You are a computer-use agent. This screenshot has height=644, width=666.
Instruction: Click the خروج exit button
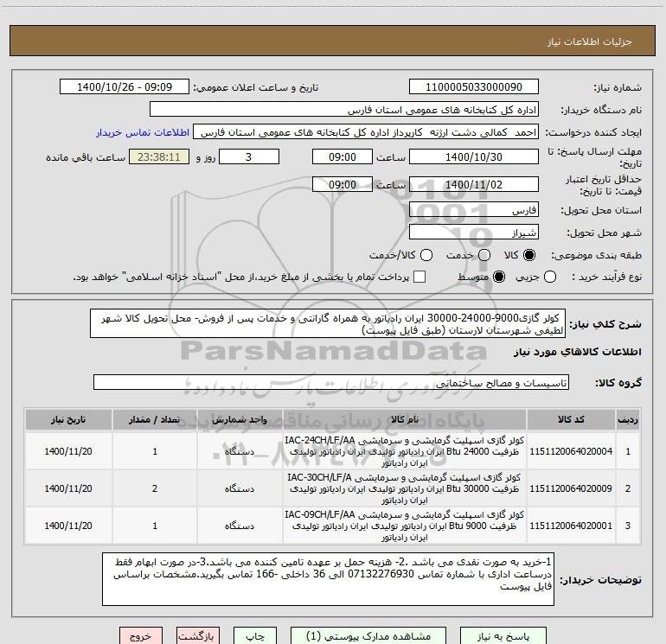click(141, 636)
